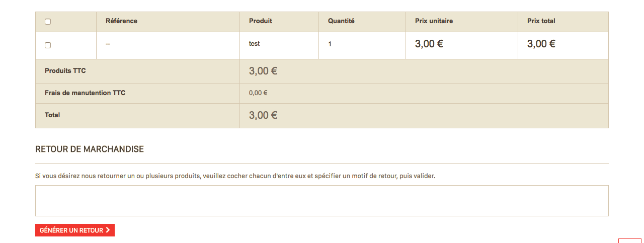The image size is (644, 243).
Task: Click the Produits TTC label
Action: point(65,71)
